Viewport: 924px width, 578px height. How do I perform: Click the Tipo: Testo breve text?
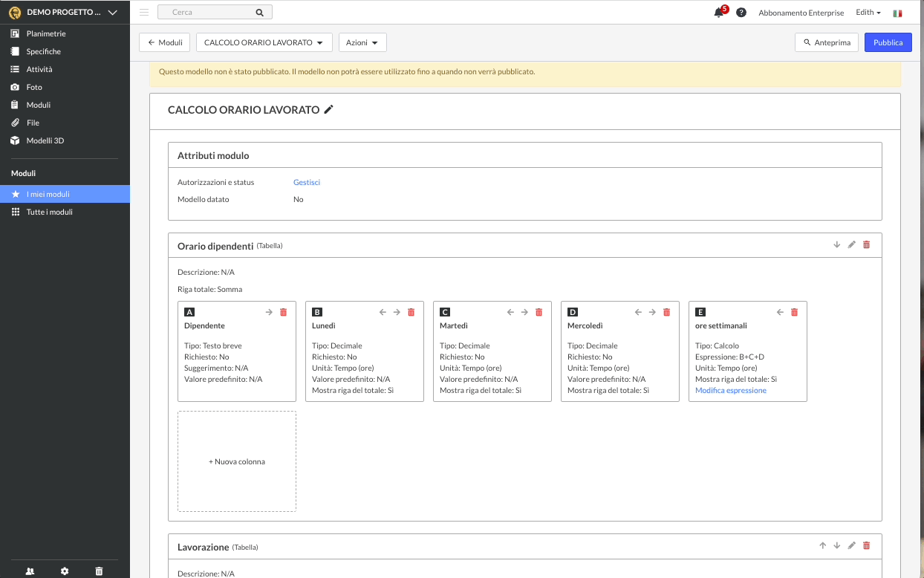213,345
